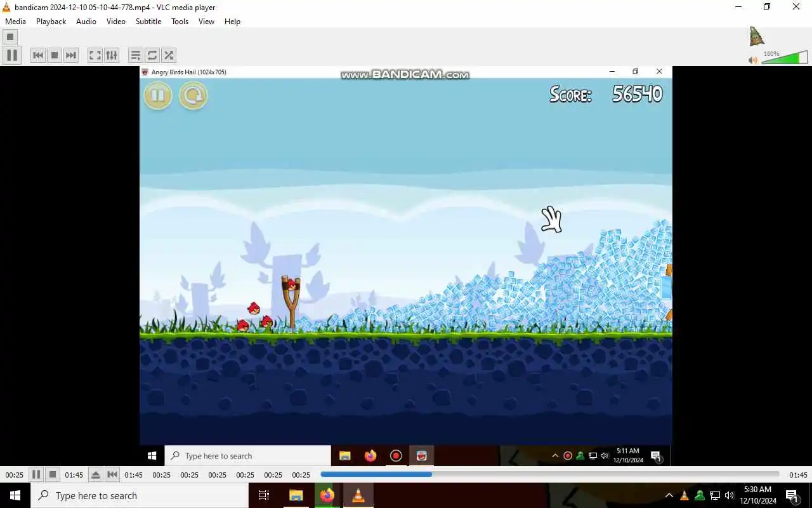Screen dimensions: 812x508
Task: Toggle random shuffle playback
Action: point(168,55)
